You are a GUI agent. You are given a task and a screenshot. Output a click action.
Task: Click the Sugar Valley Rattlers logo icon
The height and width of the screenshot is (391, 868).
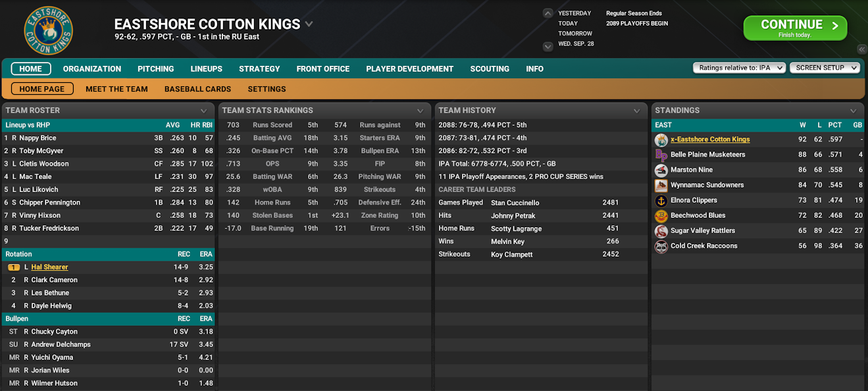[661, 230]
